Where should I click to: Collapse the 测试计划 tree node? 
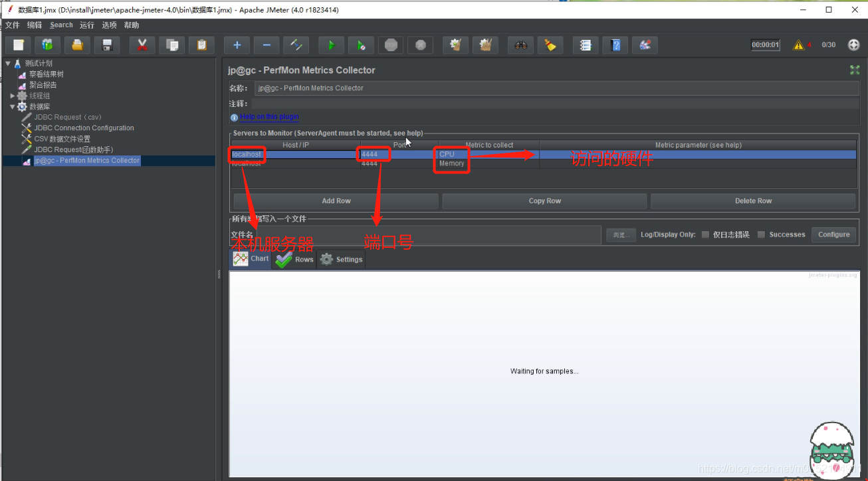point(7,64)
